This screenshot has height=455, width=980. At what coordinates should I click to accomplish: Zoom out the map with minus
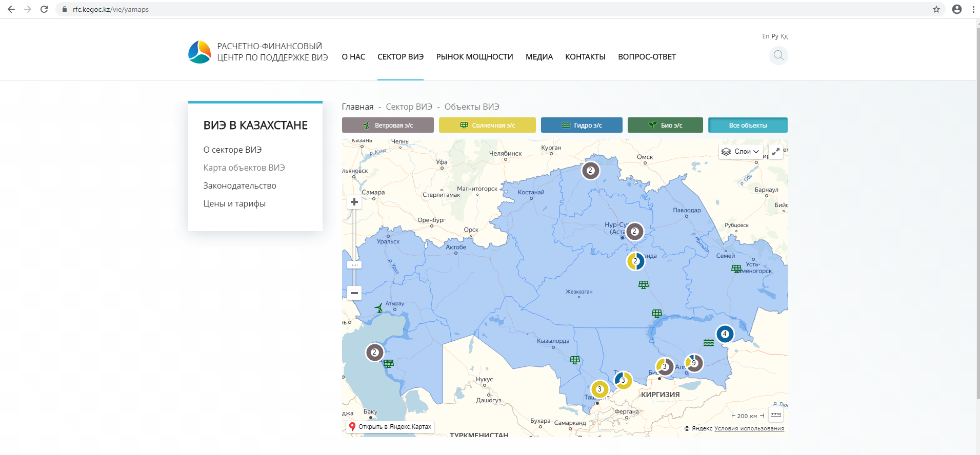(354, 293)
